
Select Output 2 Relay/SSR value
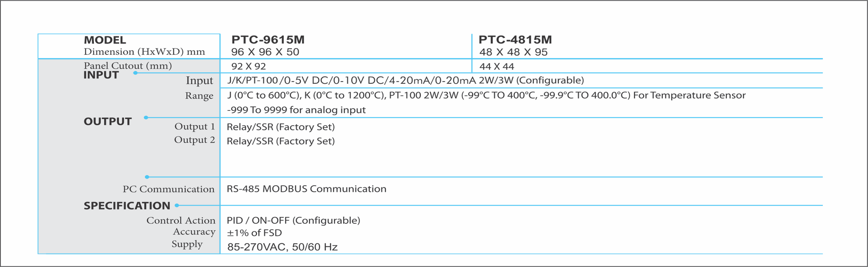(x=281, y=141)
